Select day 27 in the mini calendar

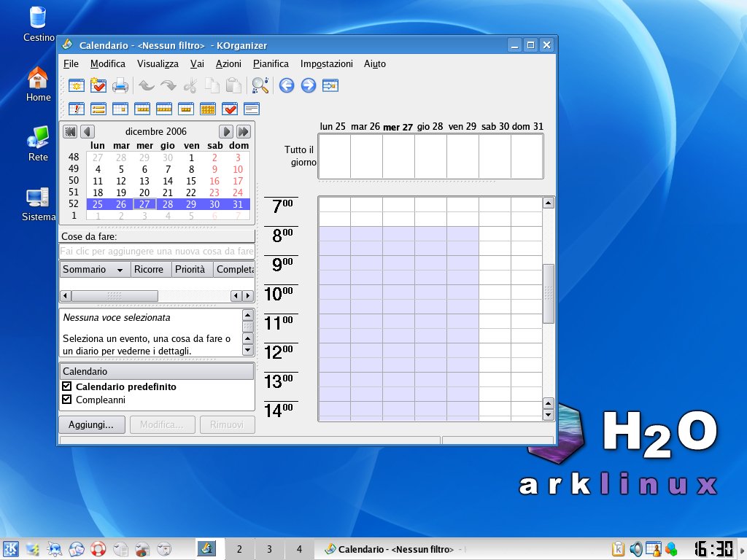click(x=144, y=204)
